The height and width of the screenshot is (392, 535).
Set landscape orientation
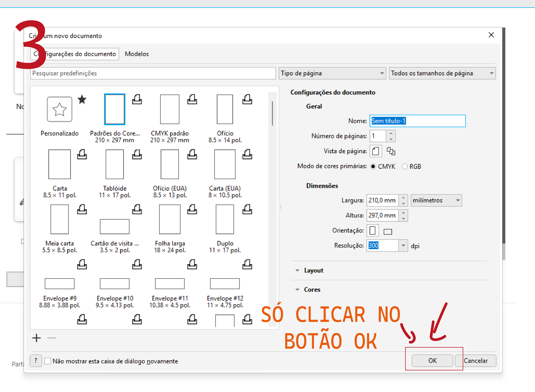[387, 231]
